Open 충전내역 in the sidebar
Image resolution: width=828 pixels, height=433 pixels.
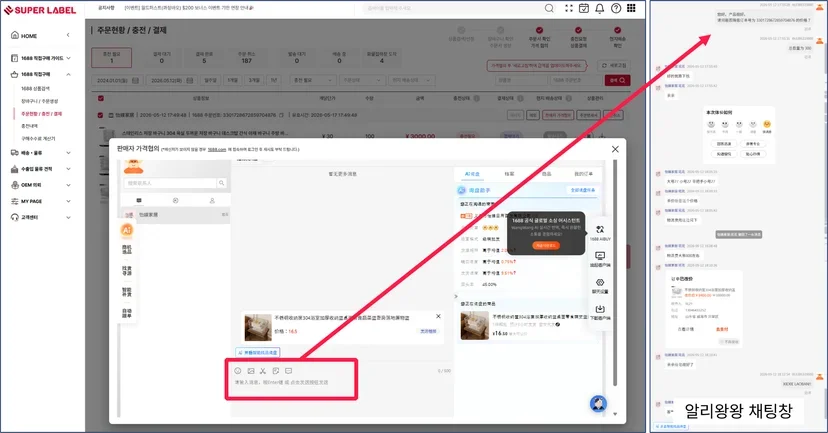click(x=29, y=126)
